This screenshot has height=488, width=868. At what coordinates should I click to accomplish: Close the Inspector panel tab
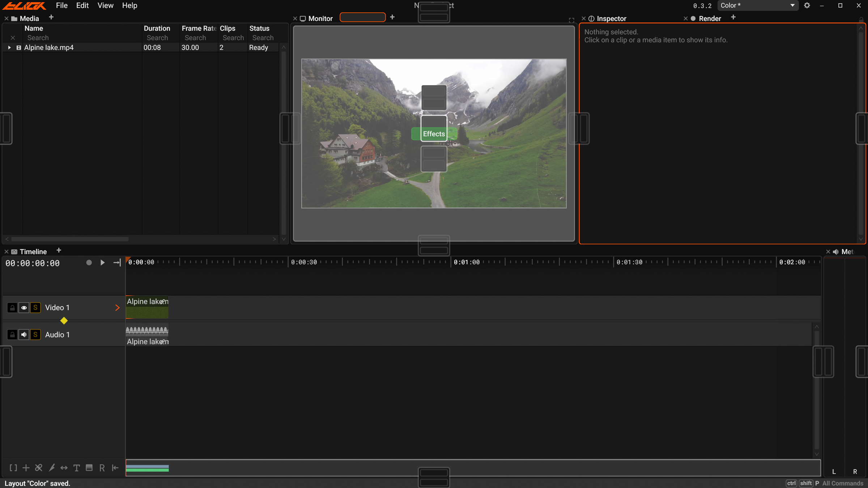(583, 18)
